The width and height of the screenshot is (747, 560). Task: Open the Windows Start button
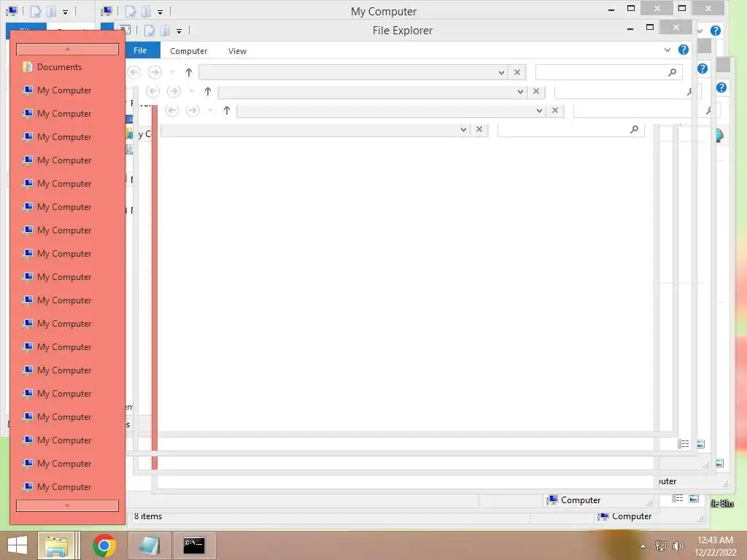[18, 545]
